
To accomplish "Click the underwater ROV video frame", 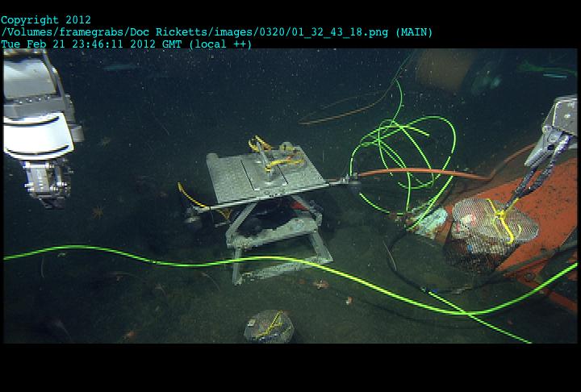I will coord(290,196).
